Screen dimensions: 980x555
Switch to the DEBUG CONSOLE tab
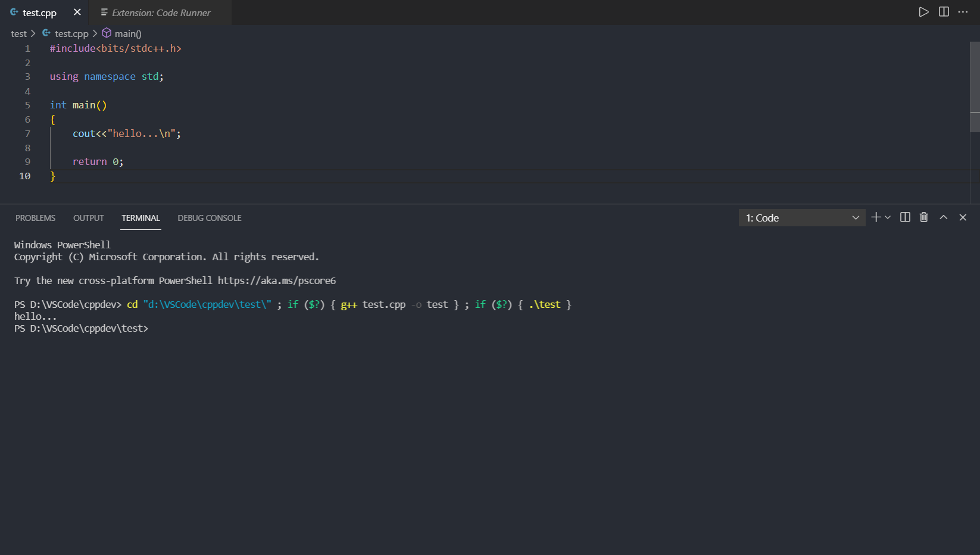(x=209, y=218)
